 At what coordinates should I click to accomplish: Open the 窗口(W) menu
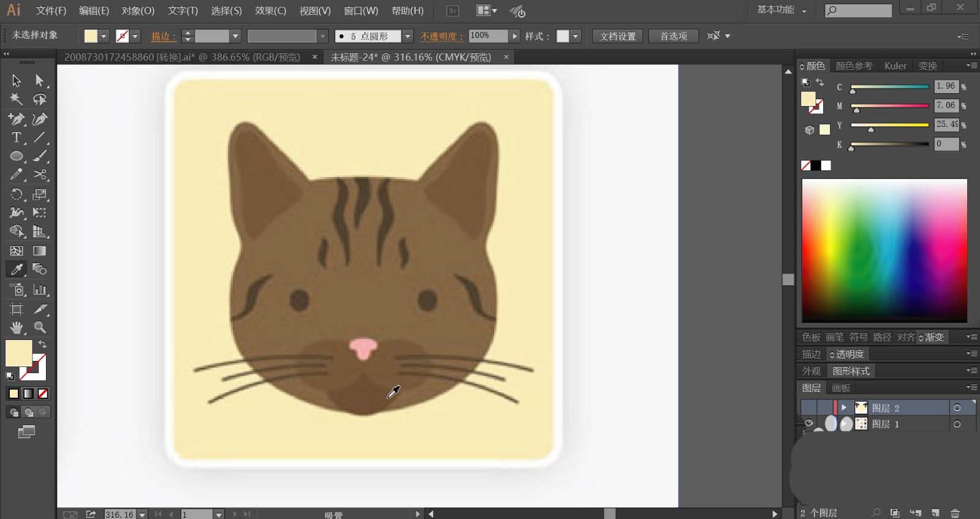pyautogui.click(x=361, y=10)
